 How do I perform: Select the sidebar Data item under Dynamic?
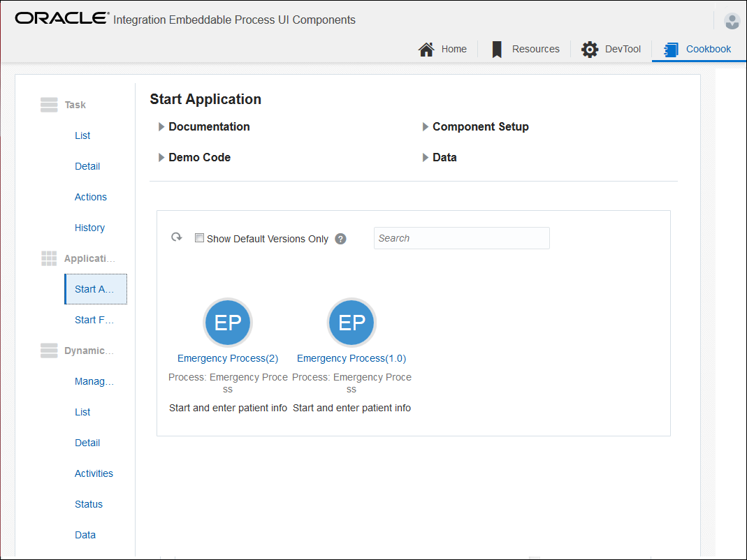coord(85,536)
